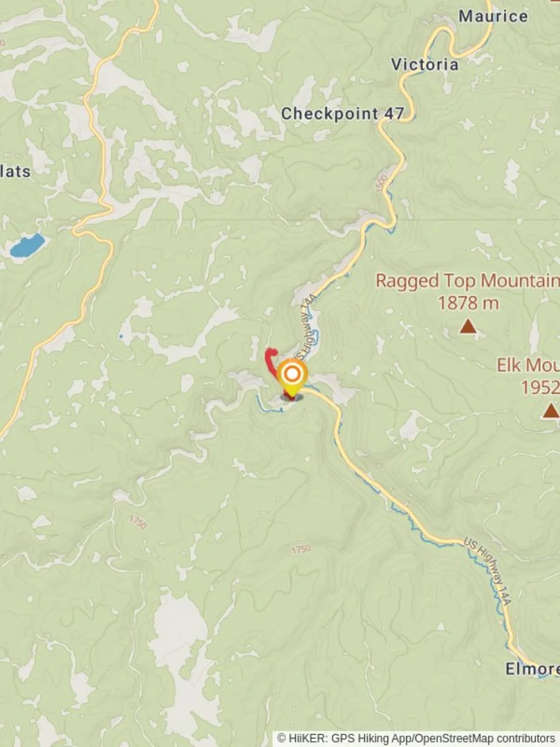Click the red hiking trail route line

click(x=270, y=360)
